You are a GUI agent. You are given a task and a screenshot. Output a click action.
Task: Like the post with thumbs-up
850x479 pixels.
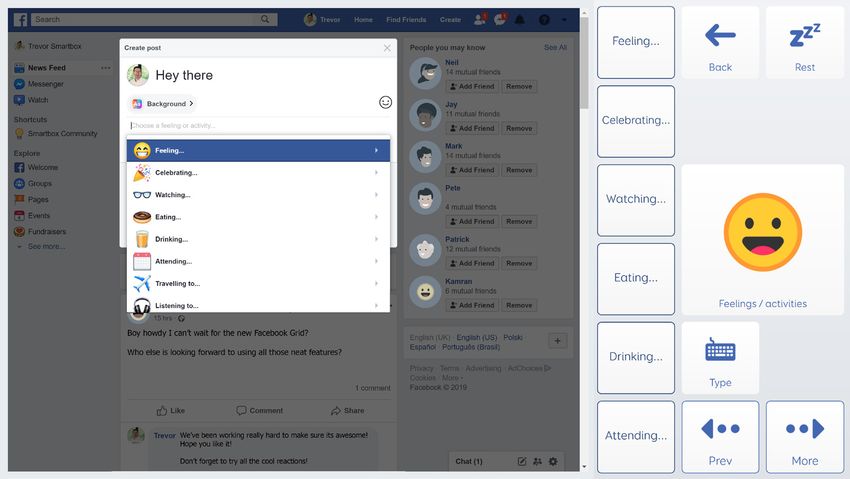(x=171, y=411)
